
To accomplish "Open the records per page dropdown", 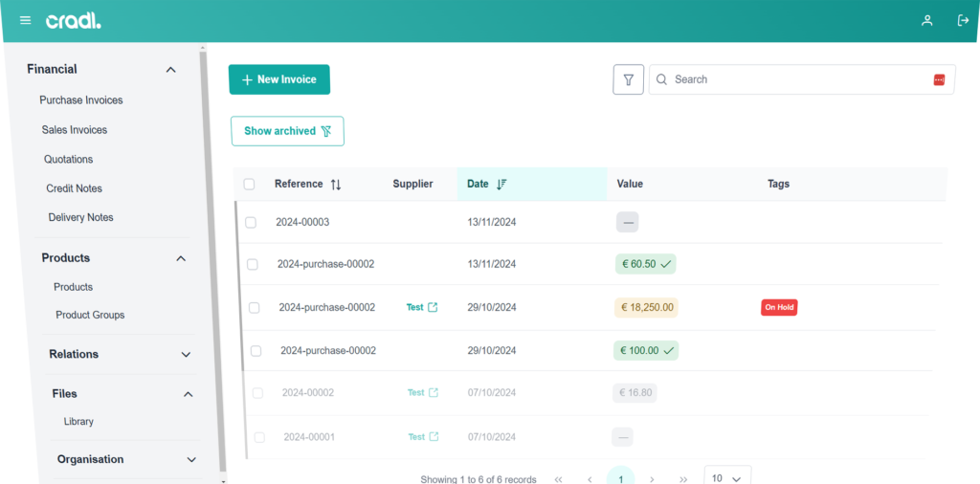I will coord(727,477).
